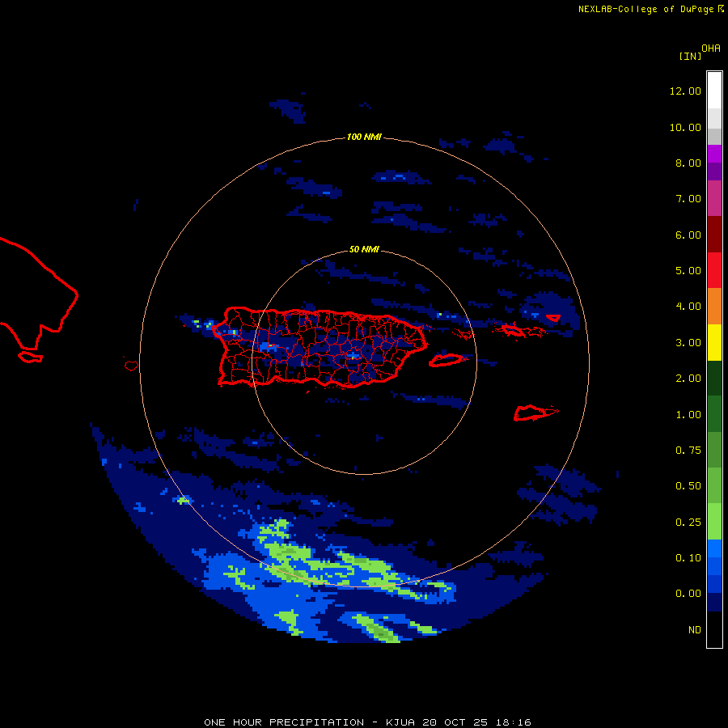Image resolution: width=728 pixels, height=728 pixels.
Task: Click the 3.00 legend value
Action: coord(688,343)
